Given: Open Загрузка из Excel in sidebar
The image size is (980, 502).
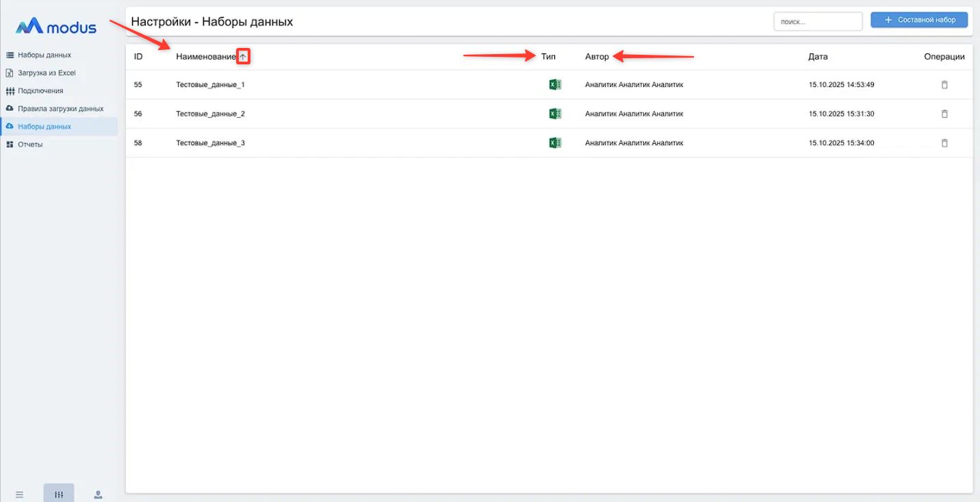Looking at the screenshot, I should [x=47, y=73].
